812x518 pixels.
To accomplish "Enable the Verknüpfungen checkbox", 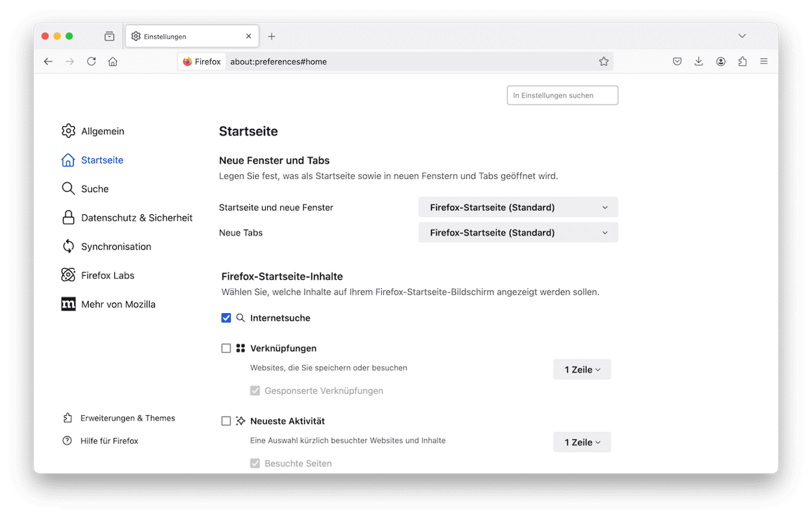I will 226,348.
